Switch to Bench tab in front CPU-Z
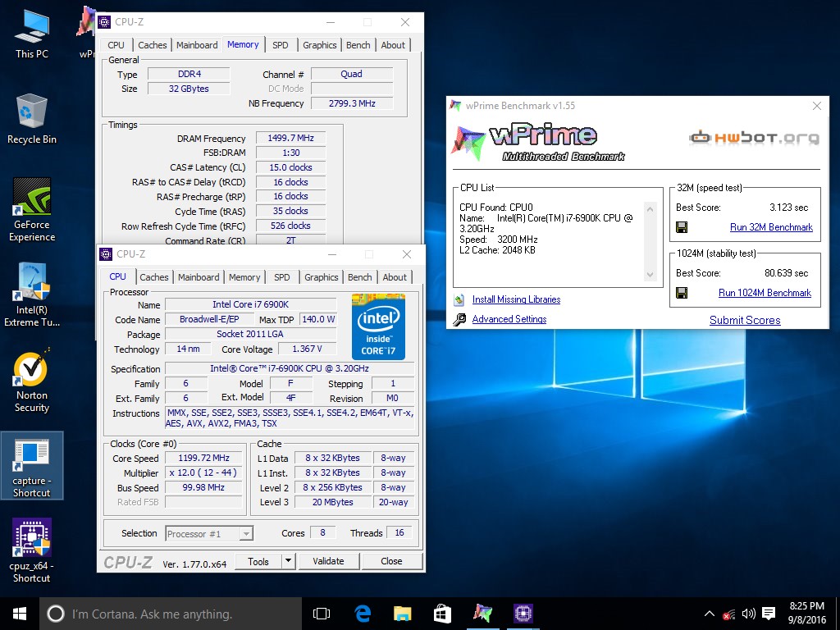Screen dimensions: 840x630 [359, 277]
